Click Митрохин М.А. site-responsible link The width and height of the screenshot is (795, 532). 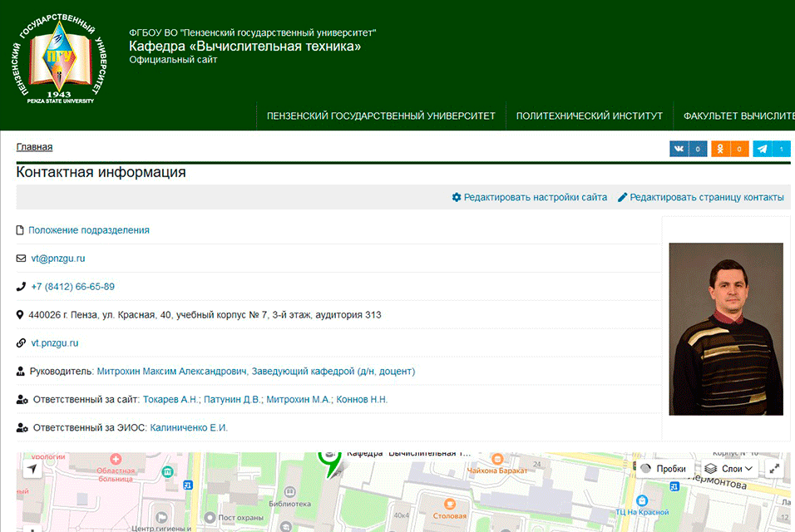pos(299,400)
